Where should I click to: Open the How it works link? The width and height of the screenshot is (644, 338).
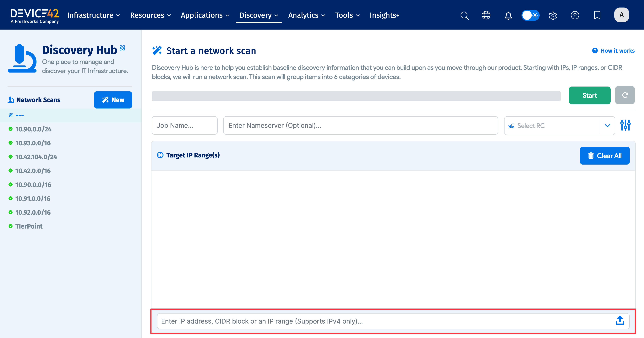(x=613, y=51)
